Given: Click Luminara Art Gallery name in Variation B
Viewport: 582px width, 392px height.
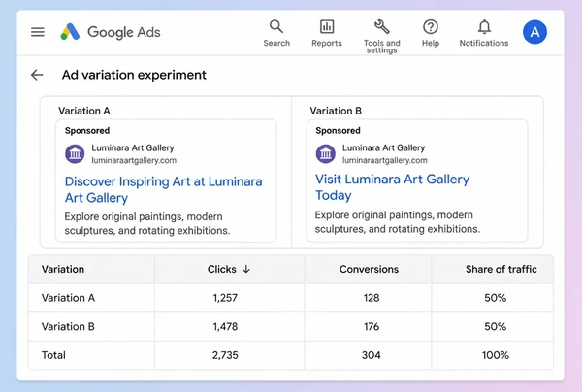Looking at the screenshot, I should [383, 147].
